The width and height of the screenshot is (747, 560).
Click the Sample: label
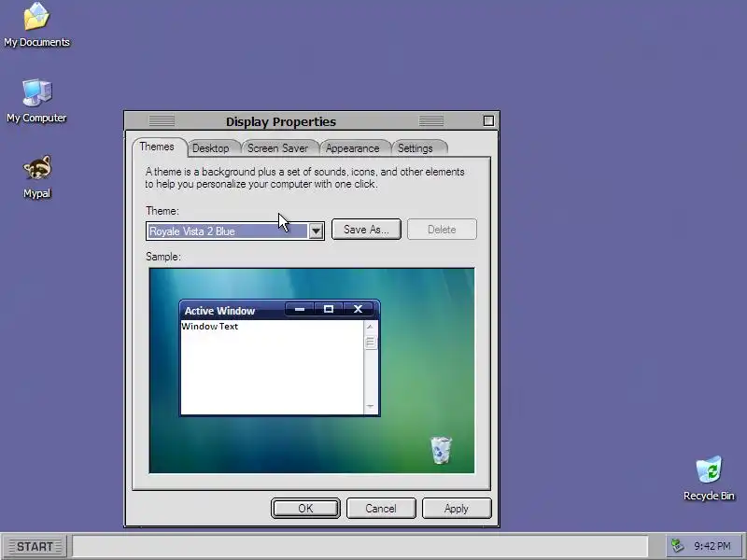pyautogui.click(x=163, y=257)
